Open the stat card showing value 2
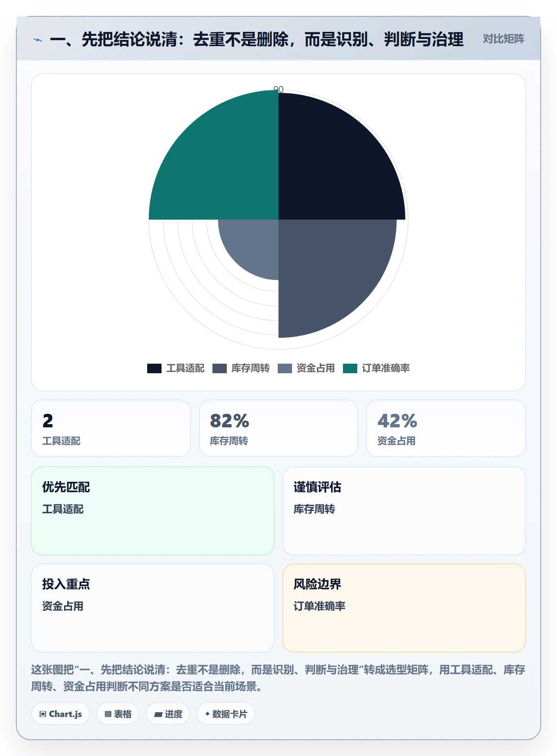The width and height of the screenshot is (557, 756). (x=111, y=428)
